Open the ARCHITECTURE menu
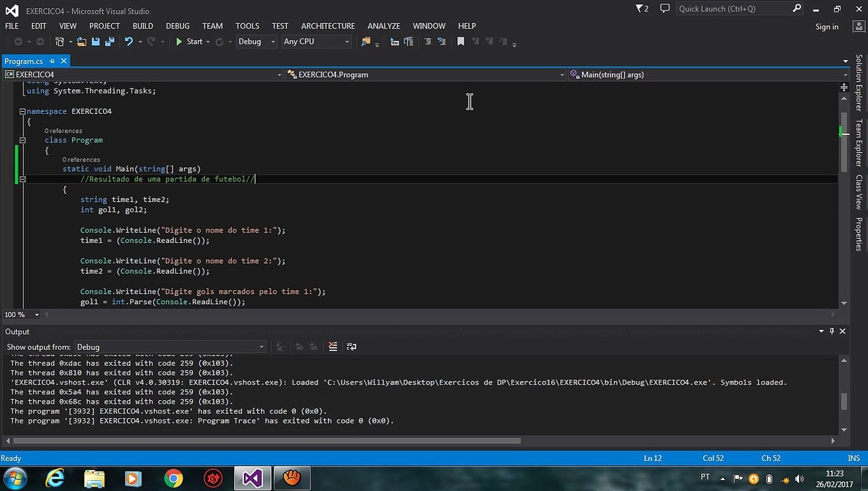 328,26
